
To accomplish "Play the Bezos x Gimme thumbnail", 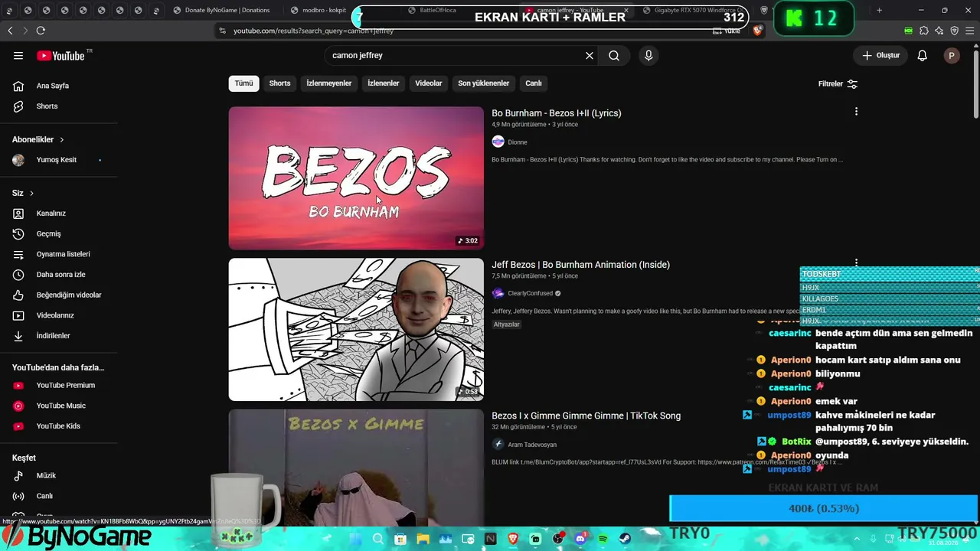I will 356,468.
